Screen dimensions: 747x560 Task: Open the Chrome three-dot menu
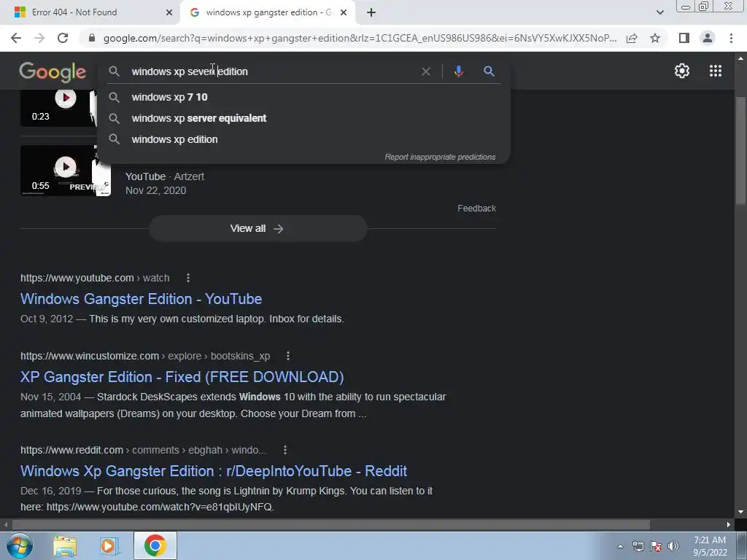pyautogui.click(x=731, y=38)
